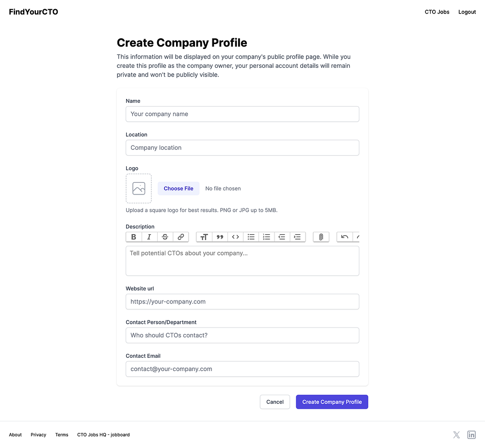Toggle code formatting icon
Screen dimensions: 485x448
235,237
